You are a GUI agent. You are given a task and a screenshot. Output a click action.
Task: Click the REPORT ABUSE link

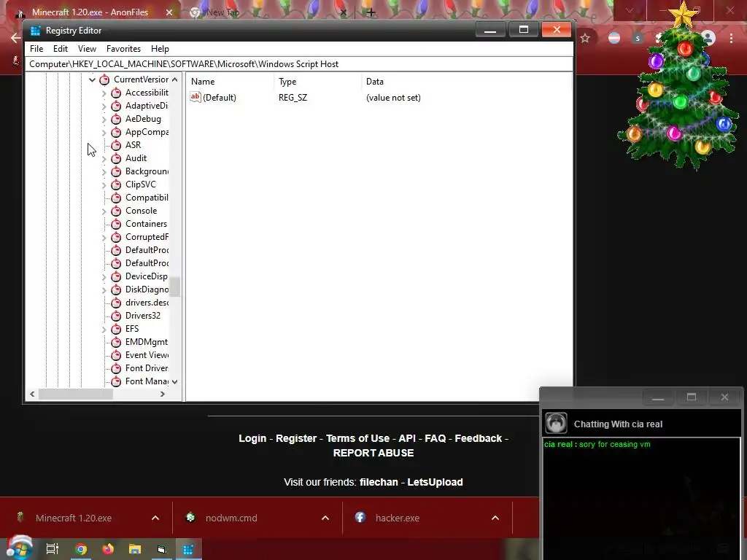pos(373,453)
